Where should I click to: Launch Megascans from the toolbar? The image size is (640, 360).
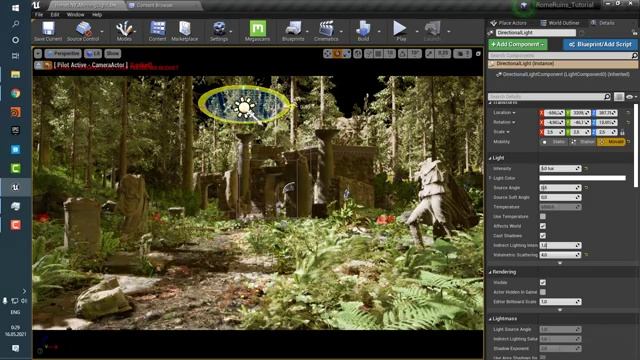click(x=258, y=31)
